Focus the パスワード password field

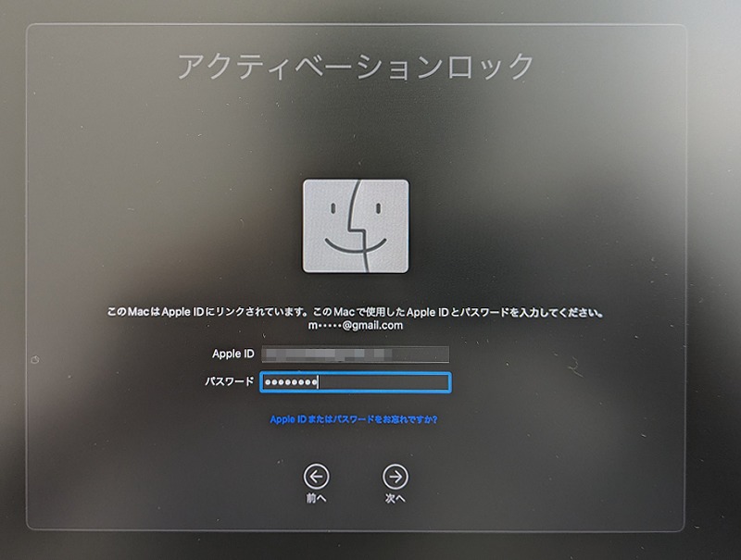[x=356, y=382]
